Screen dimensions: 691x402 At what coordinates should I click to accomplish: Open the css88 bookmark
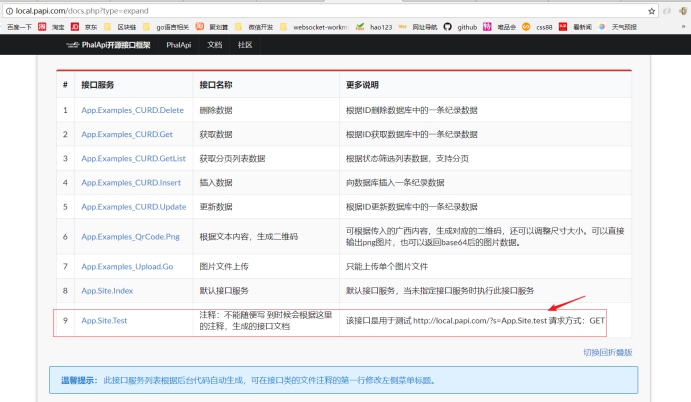point(537,27)
